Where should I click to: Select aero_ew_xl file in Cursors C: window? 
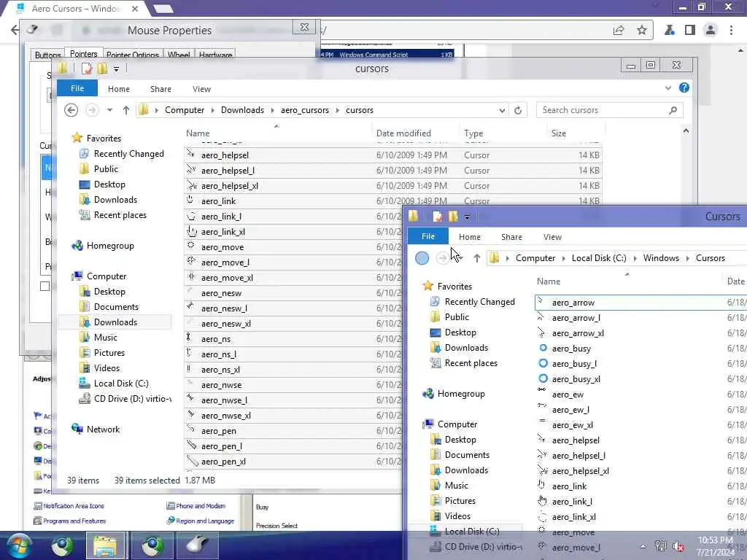click(572, 425)
